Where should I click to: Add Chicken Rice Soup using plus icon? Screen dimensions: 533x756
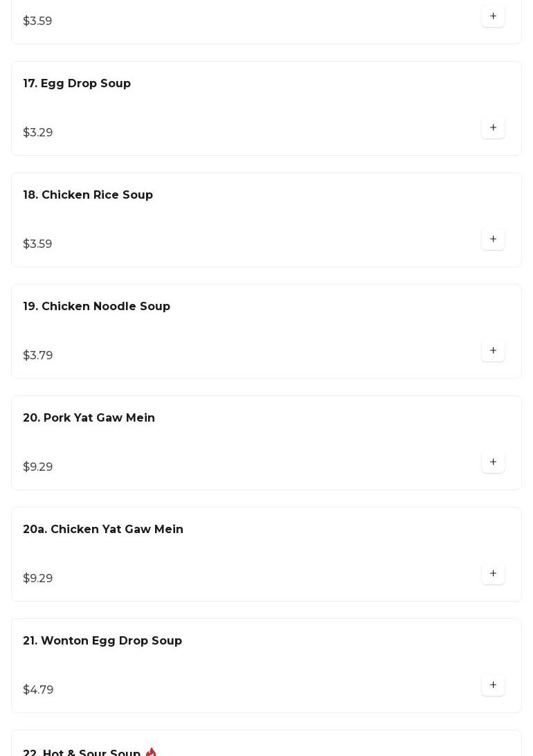[x=493, y=240]
